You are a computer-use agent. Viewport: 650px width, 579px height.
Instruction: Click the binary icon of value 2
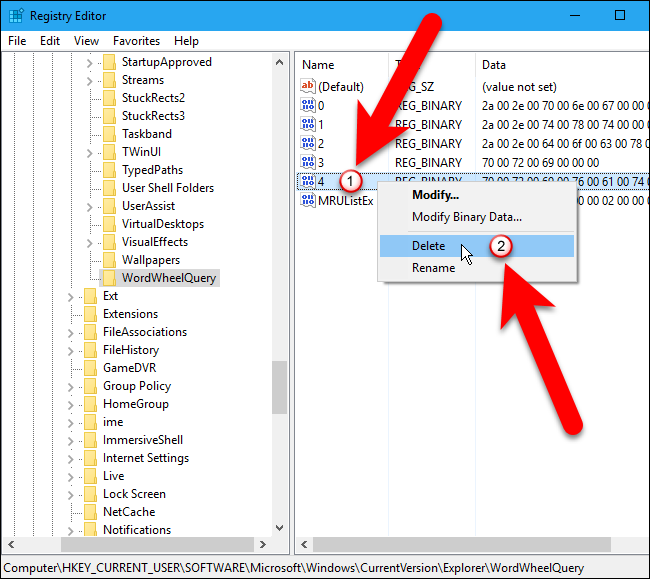308,143
